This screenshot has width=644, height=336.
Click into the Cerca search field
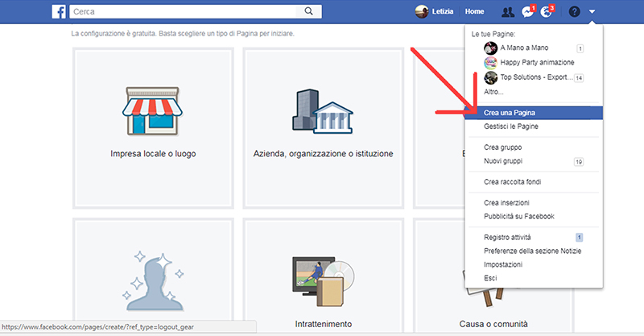click(x=185, y=11)
